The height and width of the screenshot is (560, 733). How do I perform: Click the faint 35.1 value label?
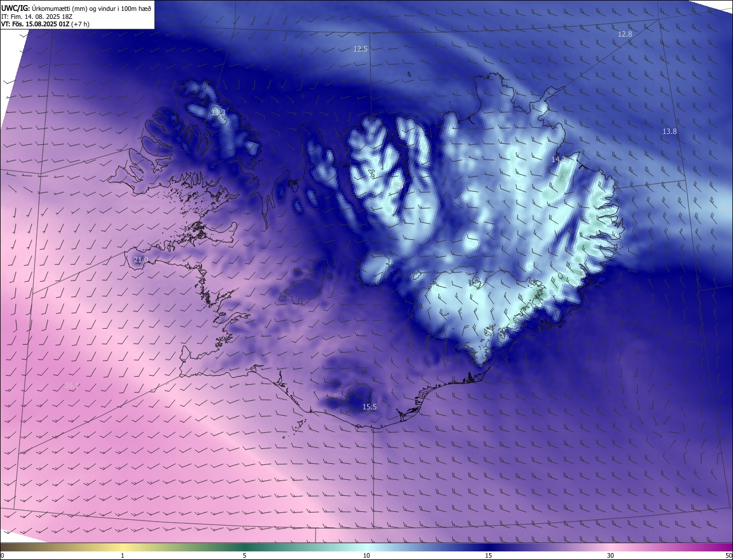point(72,386)
